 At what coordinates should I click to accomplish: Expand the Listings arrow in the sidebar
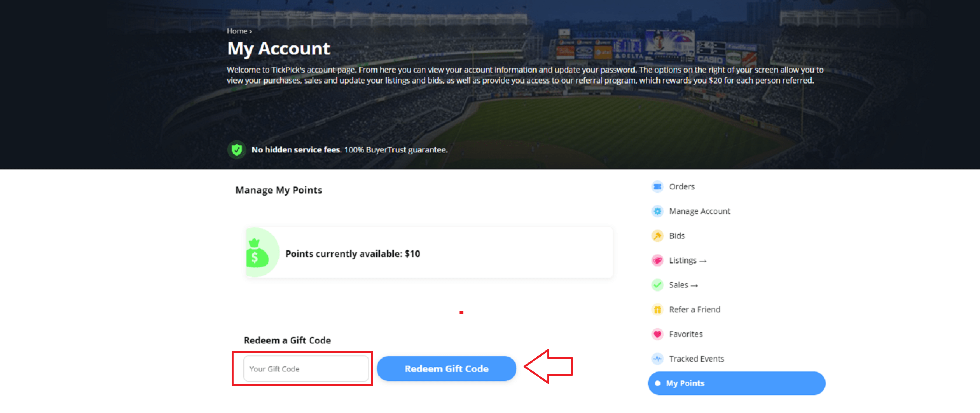coord(703,261)
